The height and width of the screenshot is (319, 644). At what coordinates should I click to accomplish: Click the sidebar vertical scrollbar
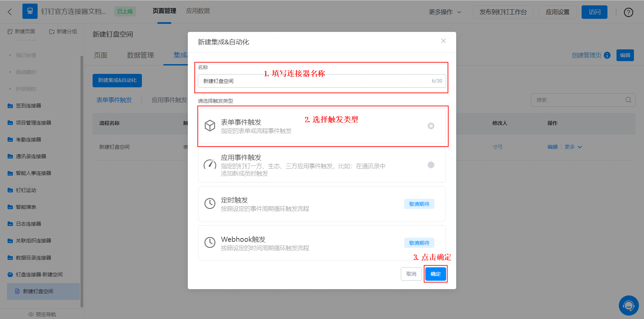82,181
